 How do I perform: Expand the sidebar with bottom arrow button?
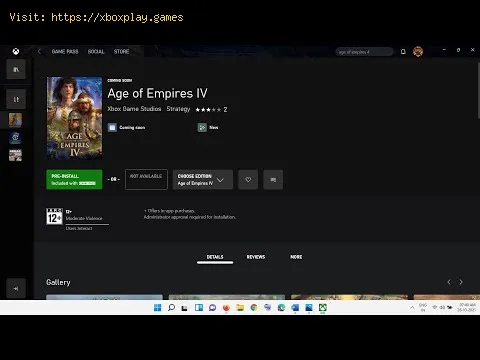16,288
